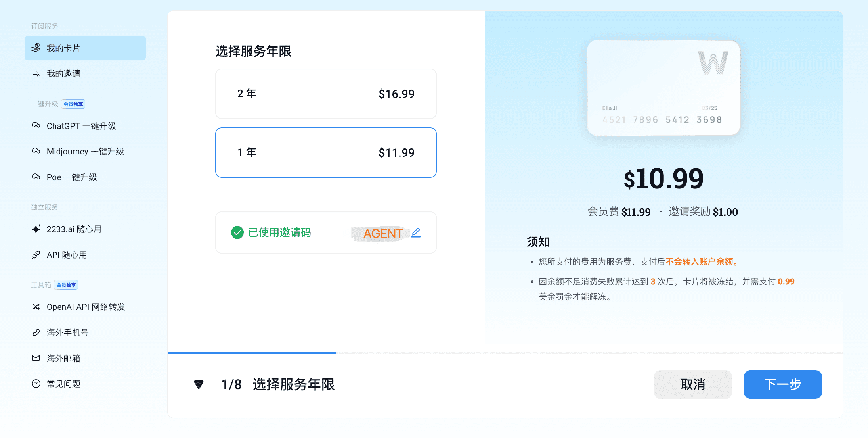
Task: Expand the step list triangle
Action: pos(199,384)
